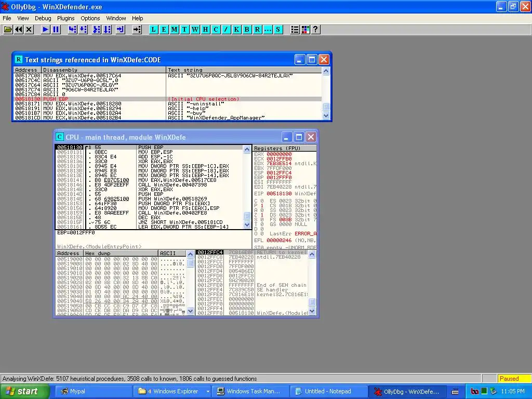Click the Step over icon
Viewport: 532px width, 399px height.
83,30
